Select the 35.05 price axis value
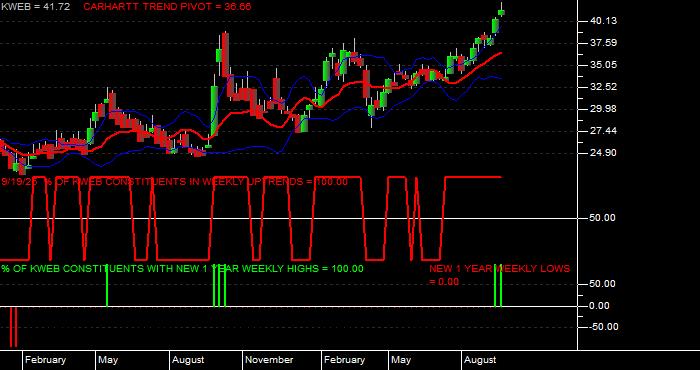This screenshot has height=370, width=700. coord(604,65)
